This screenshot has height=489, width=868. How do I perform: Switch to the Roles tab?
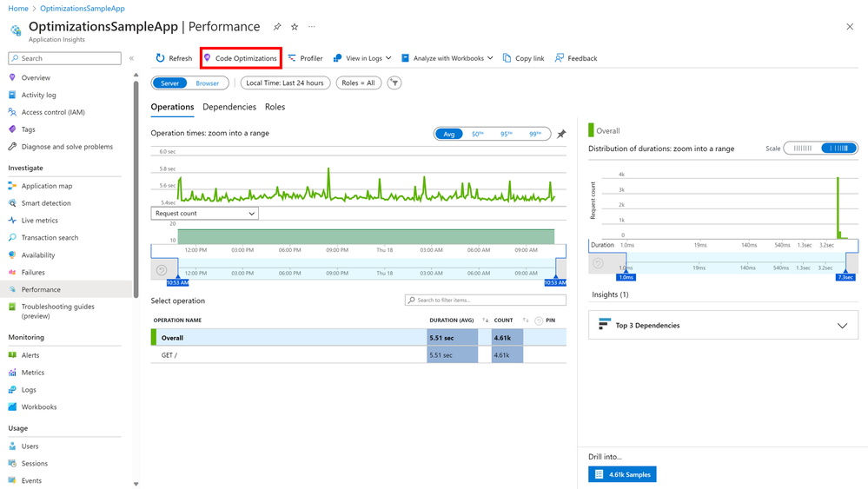[x=275, y=107]
